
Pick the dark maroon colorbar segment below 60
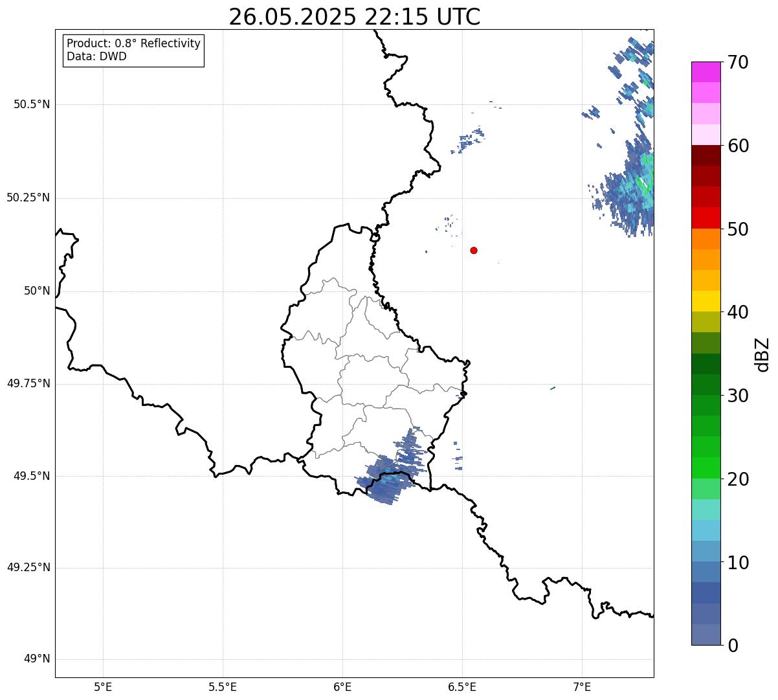coord(706,155)
